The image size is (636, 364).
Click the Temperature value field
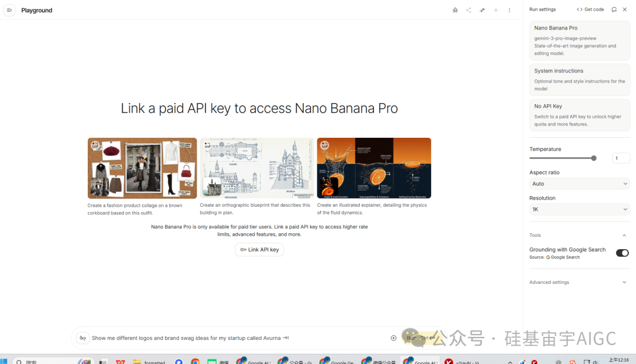click(621, 158)
